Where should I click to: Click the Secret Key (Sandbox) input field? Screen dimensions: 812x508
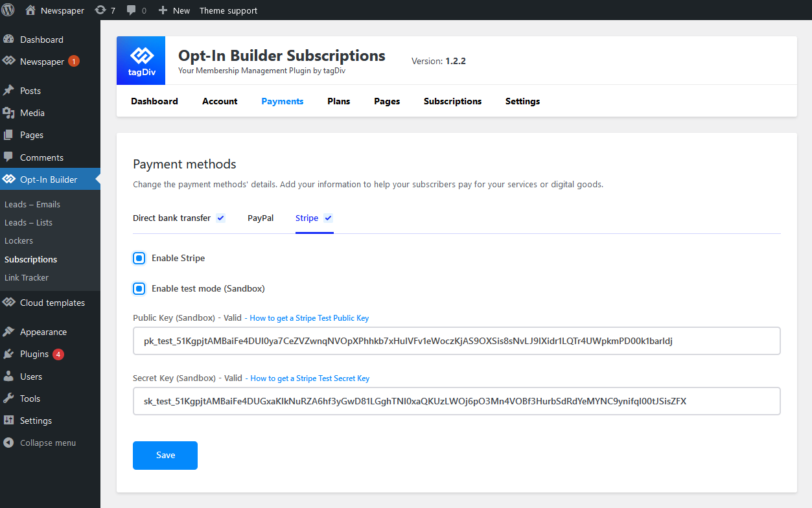click(x=457, y=401)
